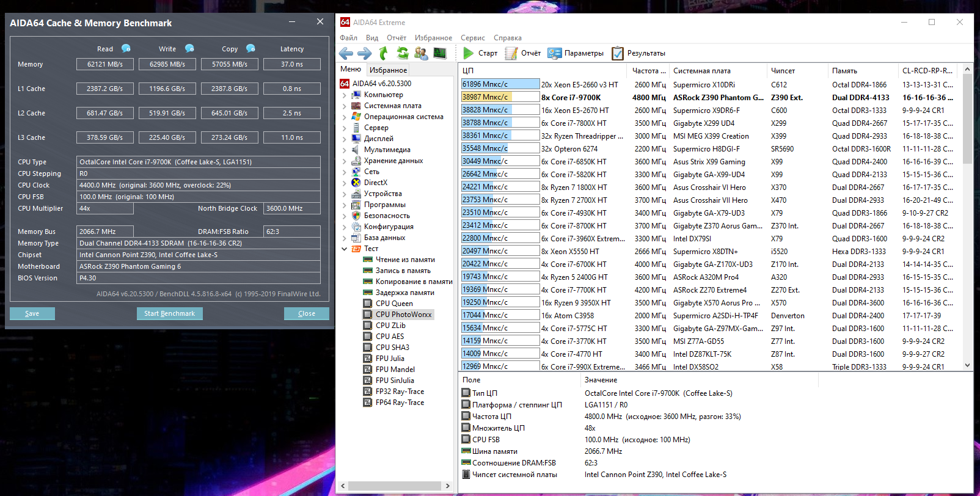Click the Start Benchmark button
980x496 pixels.
[169, 313]
